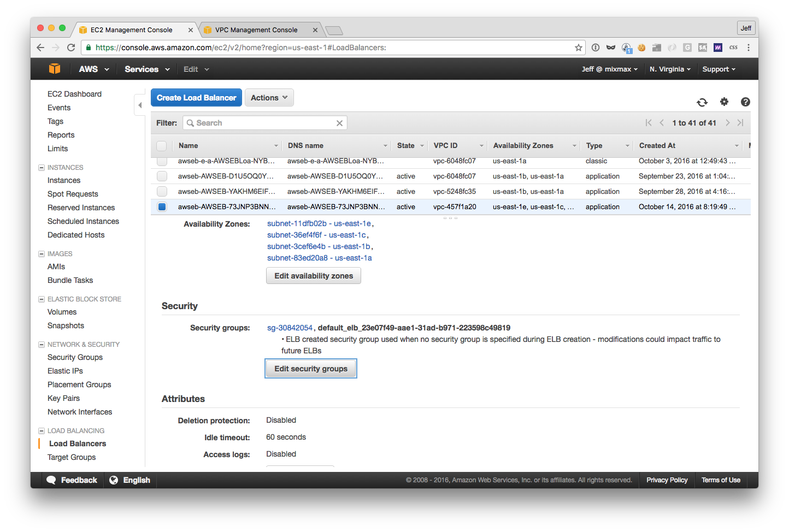Toggle the select-all header checkbox
This screenshot has width=789, height=532.
coord(162,146)
